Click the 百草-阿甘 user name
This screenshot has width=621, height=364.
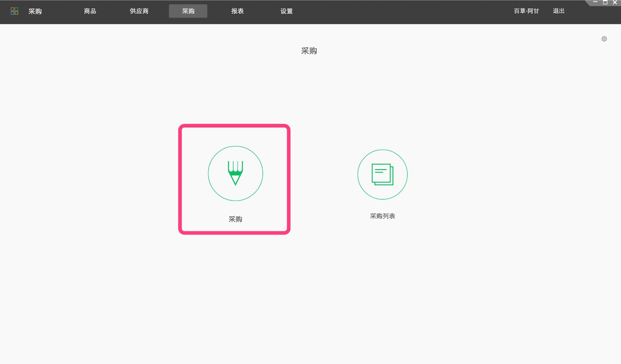526,11
